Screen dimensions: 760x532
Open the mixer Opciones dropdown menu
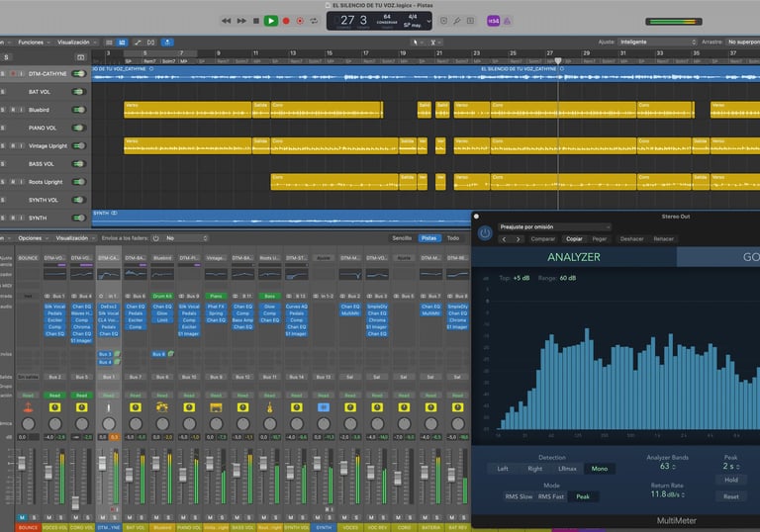click(34, 238)
